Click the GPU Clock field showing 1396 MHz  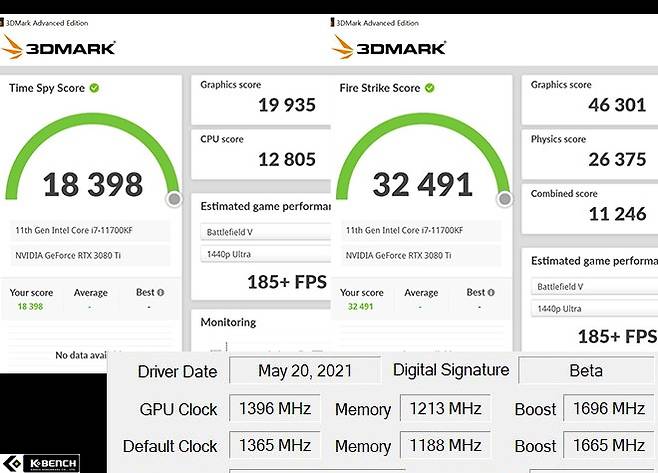[x=275, y=409]
